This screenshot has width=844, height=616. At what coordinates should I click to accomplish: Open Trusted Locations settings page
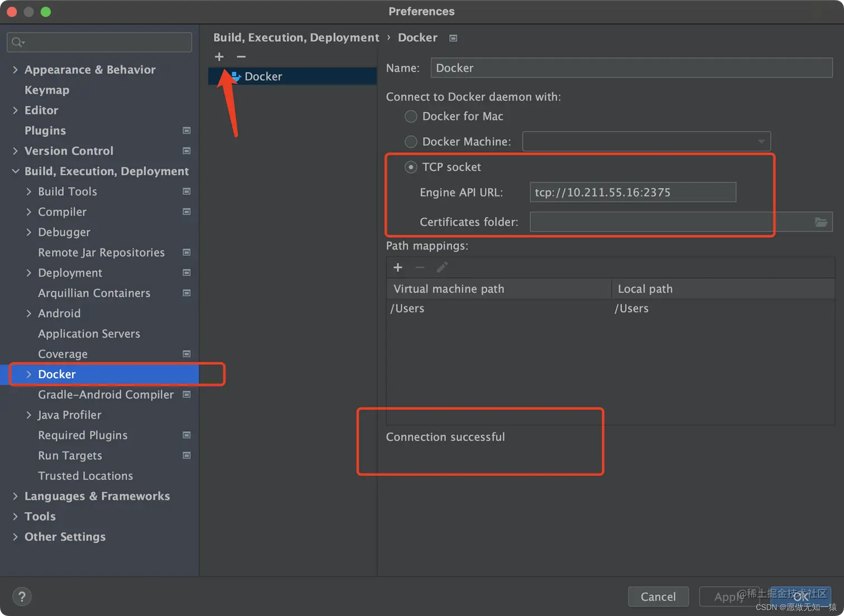(85, 476)
